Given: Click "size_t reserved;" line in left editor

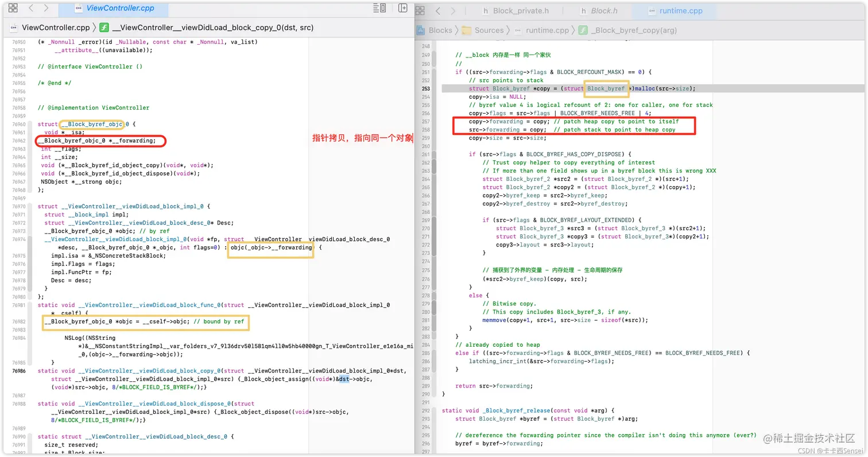Looking at the screenshot, I should [71, 445].
